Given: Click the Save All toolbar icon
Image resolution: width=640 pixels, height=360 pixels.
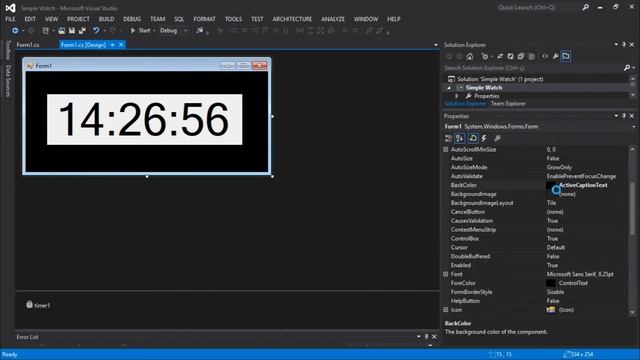Looking at the screenshot, I should point(82,31).
